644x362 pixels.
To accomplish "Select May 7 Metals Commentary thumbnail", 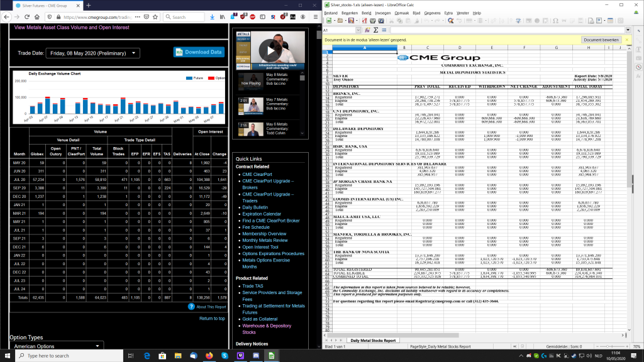I will [x=250, y=106].
